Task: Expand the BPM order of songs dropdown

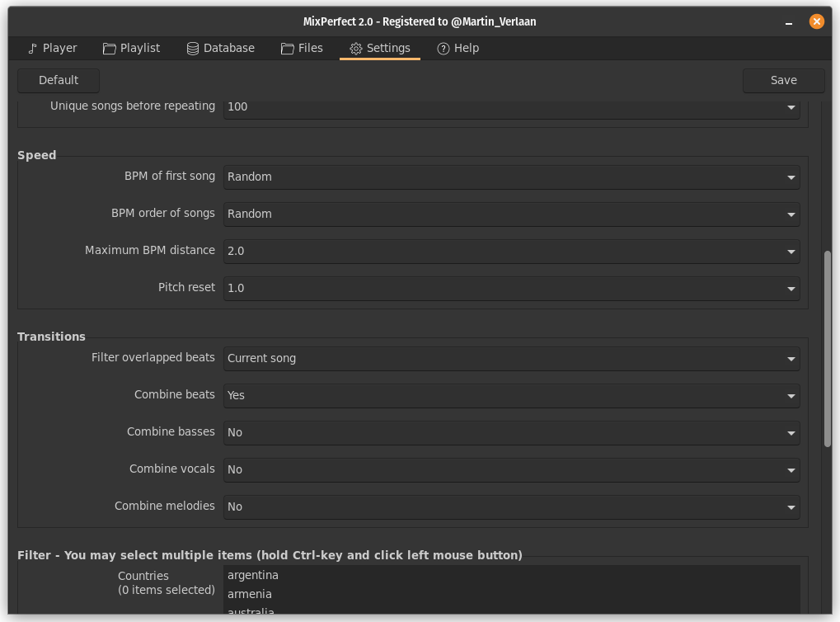Action: (x=512, y=214)
